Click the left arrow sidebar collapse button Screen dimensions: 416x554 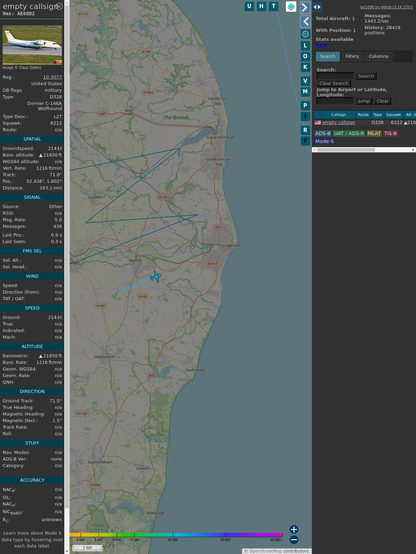tap(305, 22)
